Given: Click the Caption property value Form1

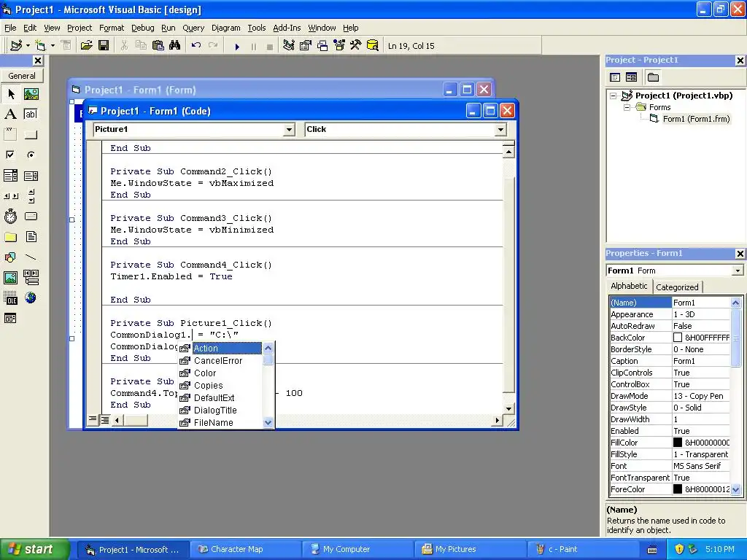Looking at the screenshot, I should [701, 361].
